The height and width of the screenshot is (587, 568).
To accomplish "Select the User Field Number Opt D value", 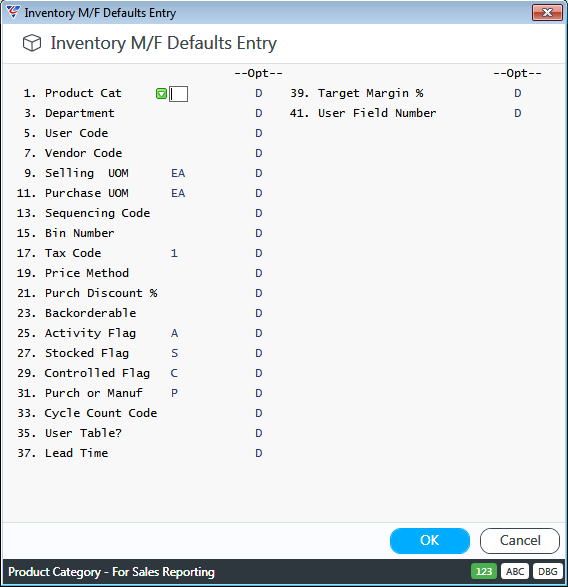I will (517, 113).
